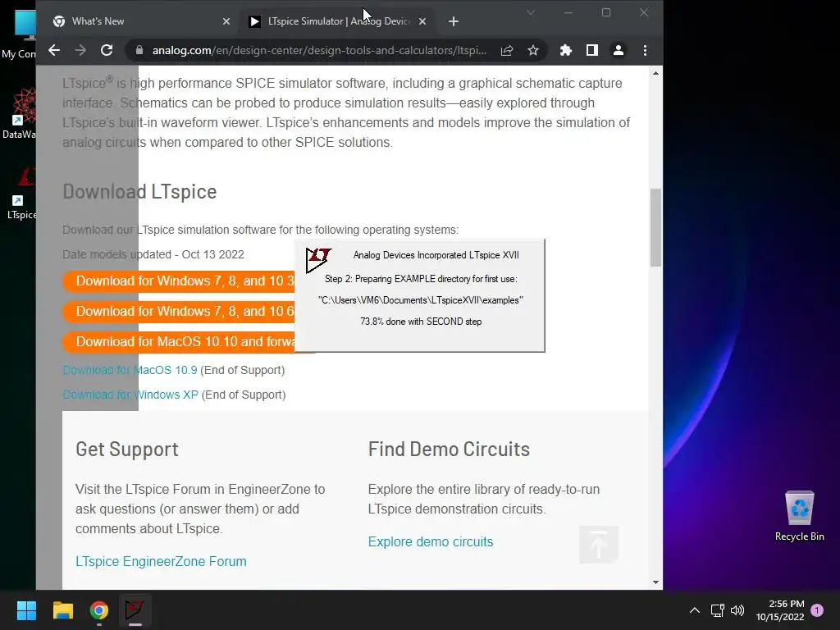
Task: Reload the LTspice page
Action: click(107, 50)
